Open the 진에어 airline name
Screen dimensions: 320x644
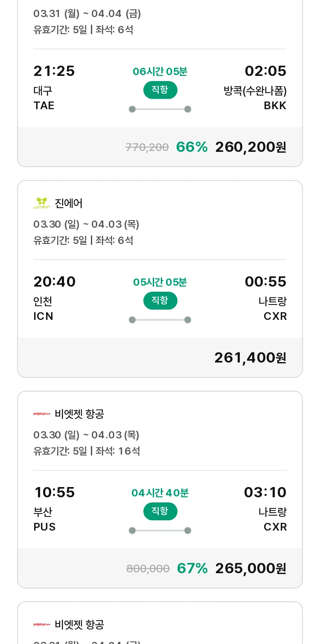tap(69, 203)
